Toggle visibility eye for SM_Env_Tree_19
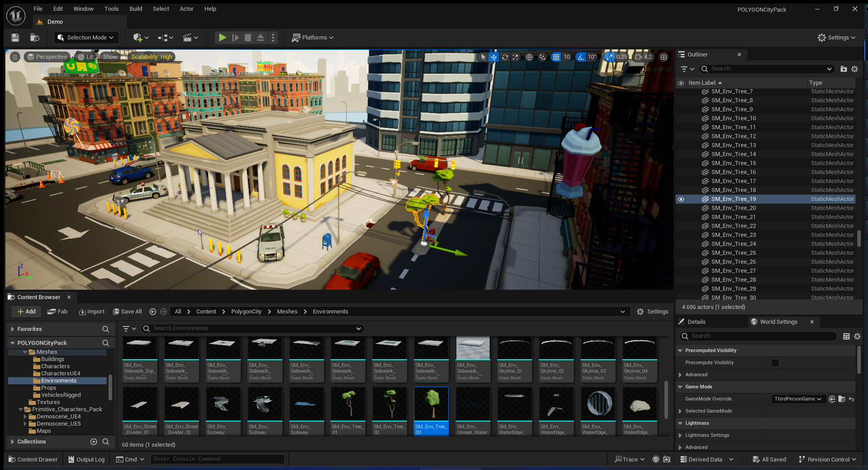The image size is (868, 470). (681, 199)
